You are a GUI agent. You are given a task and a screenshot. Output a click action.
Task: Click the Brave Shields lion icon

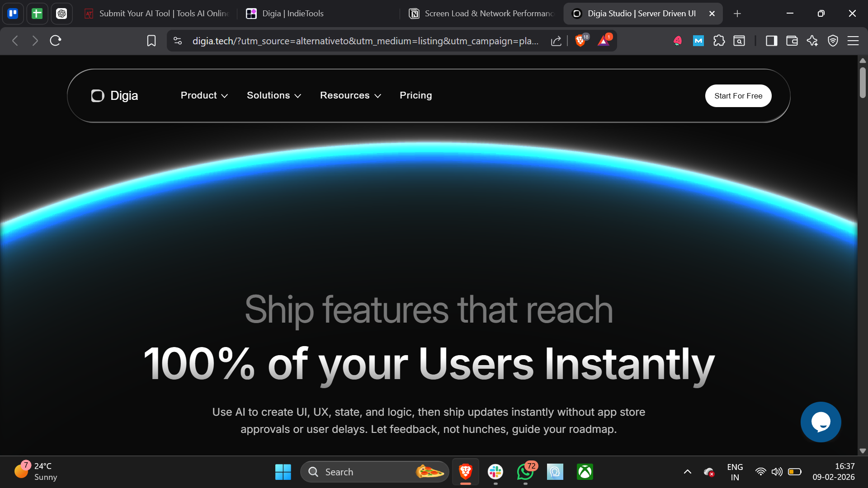click(580, 41)
